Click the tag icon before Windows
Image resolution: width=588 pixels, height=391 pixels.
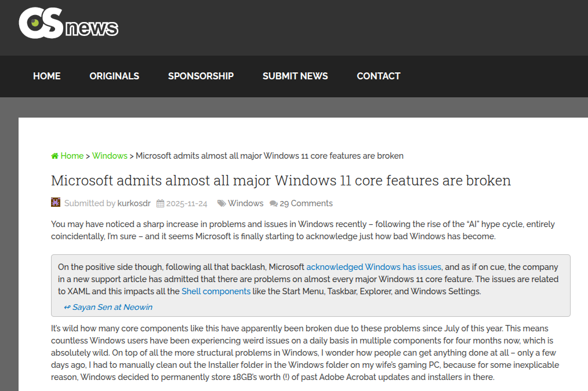[x=222, y=203]
